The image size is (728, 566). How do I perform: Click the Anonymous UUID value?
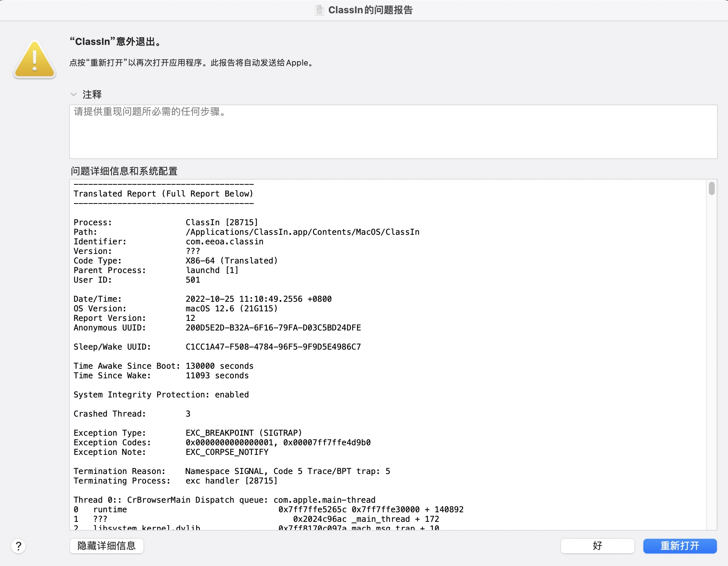click(x=273, y=328)
